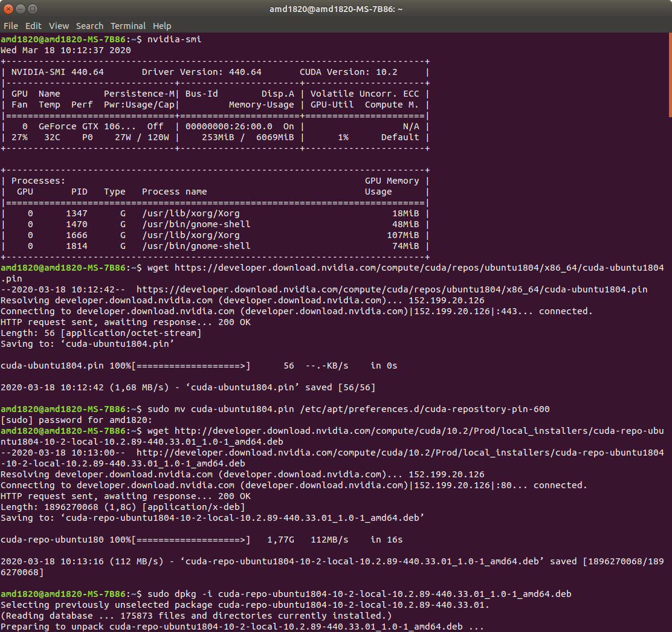Open the File menu
Screen dimensions: 672x632
pos(11,26)
